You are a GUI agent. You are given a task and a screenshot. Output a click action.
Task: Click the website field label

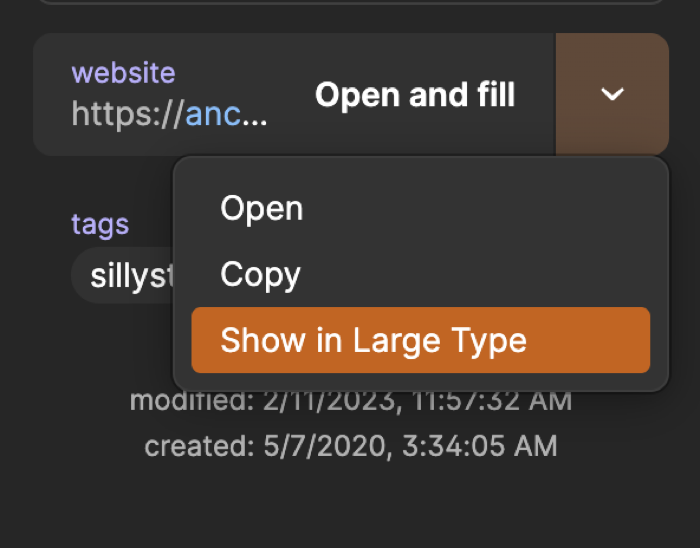(x=123, y=73)
